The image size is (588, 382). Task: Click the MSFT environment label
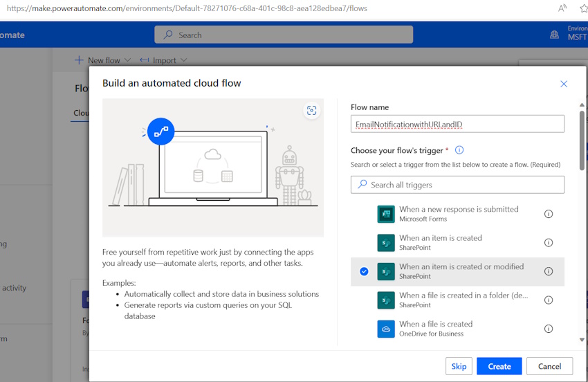click(577, 37)
